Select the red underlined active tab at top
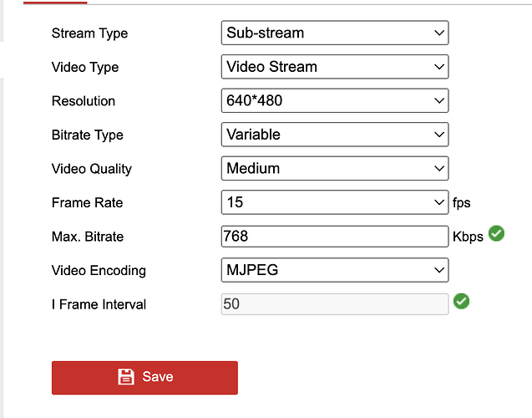Image resolution: width=532 pixels, height=418 pixels. [x=55, y=3]
